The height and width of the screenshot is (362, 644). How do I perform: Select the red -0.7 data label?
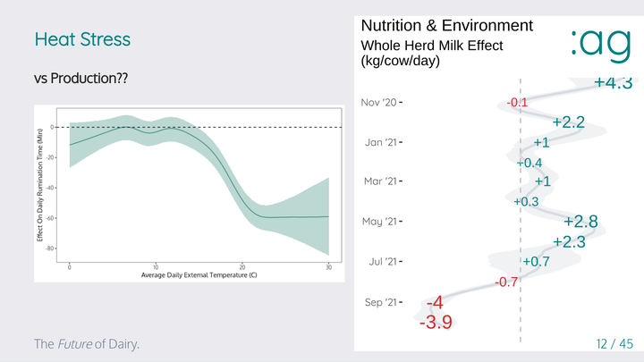[x=506, y=282]
